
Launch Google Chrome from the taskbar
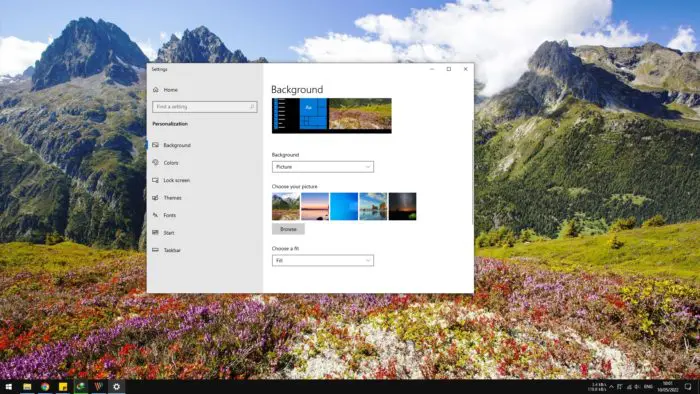click(x=45, y=387)
